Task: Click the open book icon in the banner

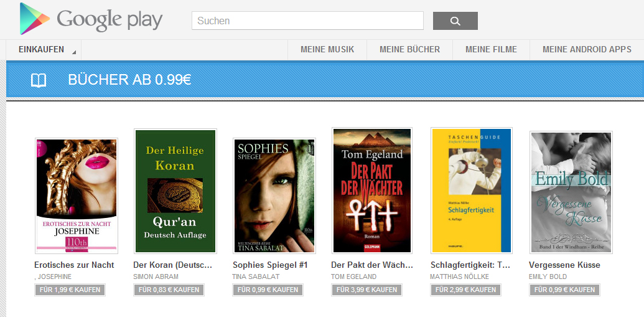Action: [x=39, y=80]
